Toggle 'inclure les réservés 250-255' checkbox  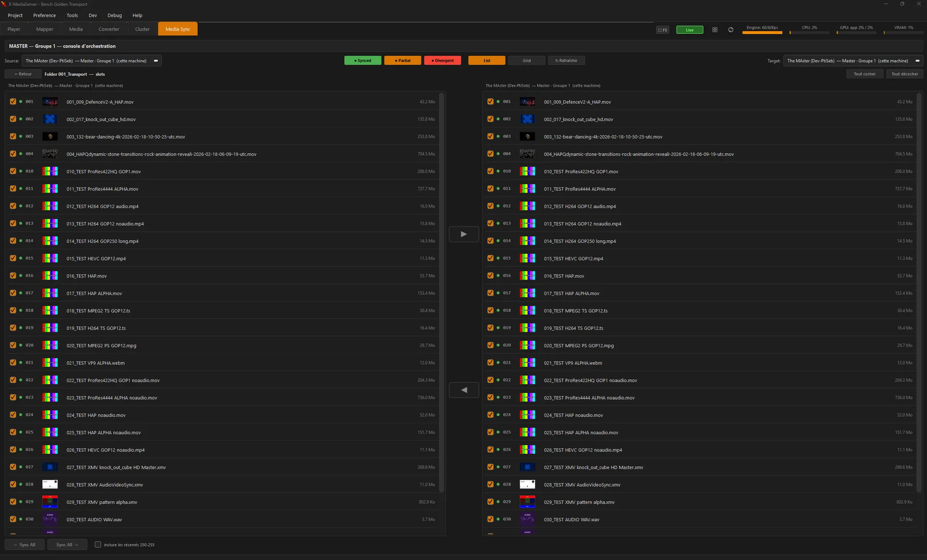[98, 545]
